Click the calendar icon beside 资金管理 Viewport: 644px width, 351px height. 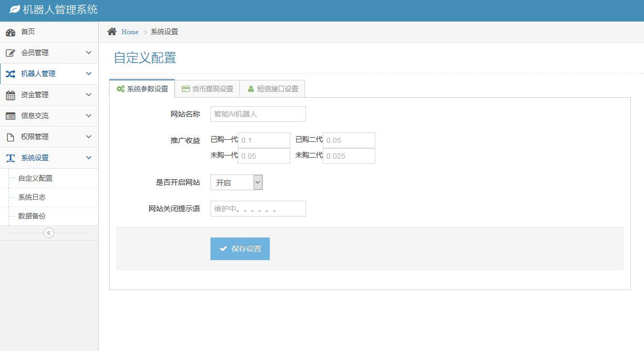coord(10,95)
